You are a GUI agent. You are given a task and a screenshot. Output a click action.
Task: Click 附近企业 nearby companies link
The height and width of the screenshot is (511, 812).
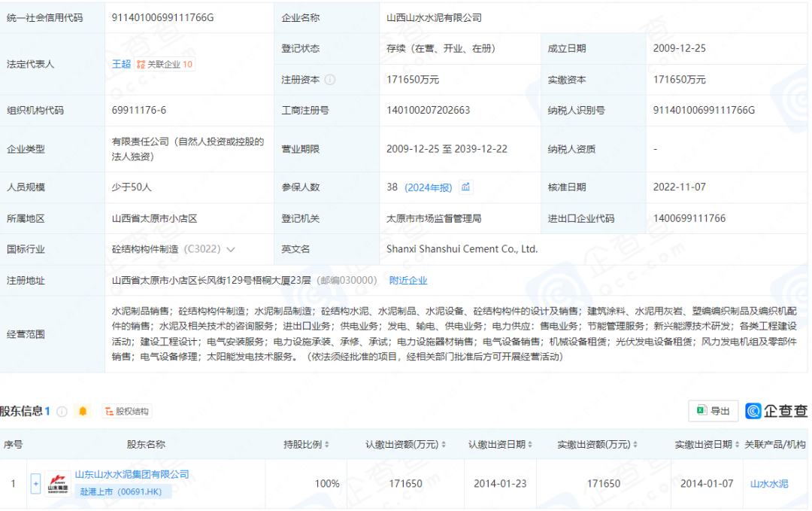click(x=408, y=281)
